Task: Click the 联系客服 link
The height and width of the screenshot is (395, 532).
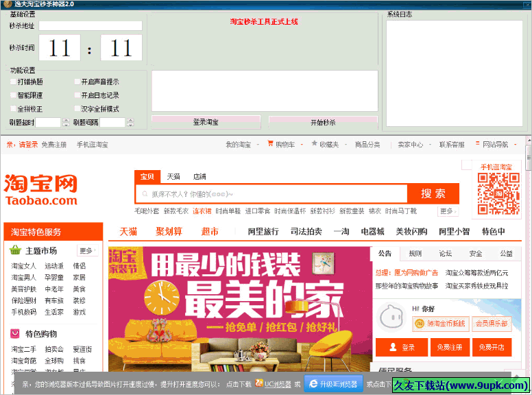Action: pyautogui.click(x=452, y=145)
